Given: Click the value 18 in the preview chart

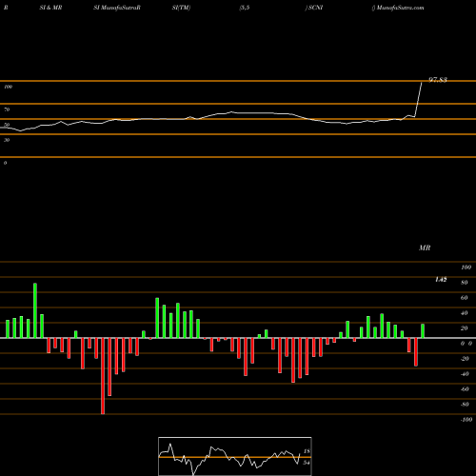Looking at the screenshot, I should tap(307, 451).
